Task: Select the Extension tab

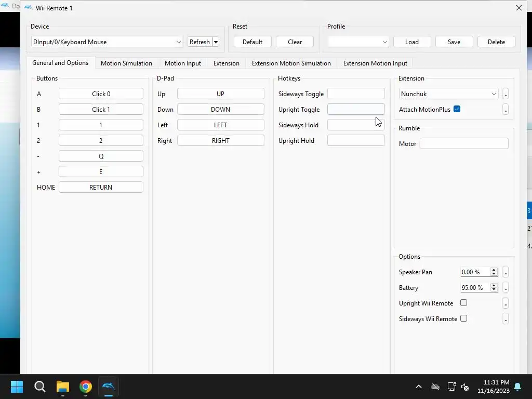Action: tap(227, 63)
